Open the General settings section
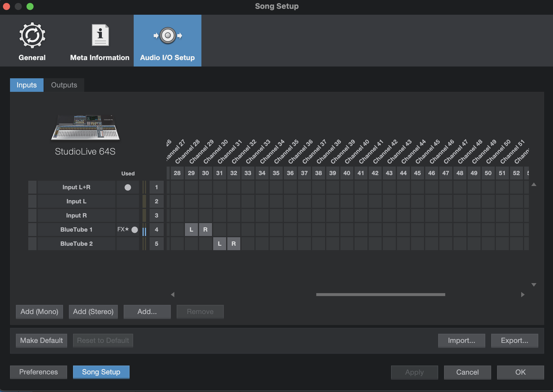The height and width of the screenshot is (392, 553). (32, 41)
